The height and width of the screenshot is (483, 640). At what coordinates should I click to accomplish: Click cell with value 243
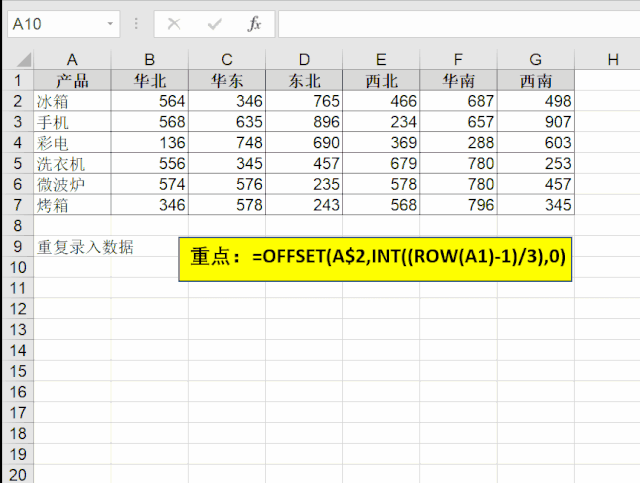[x=304, y=205]
